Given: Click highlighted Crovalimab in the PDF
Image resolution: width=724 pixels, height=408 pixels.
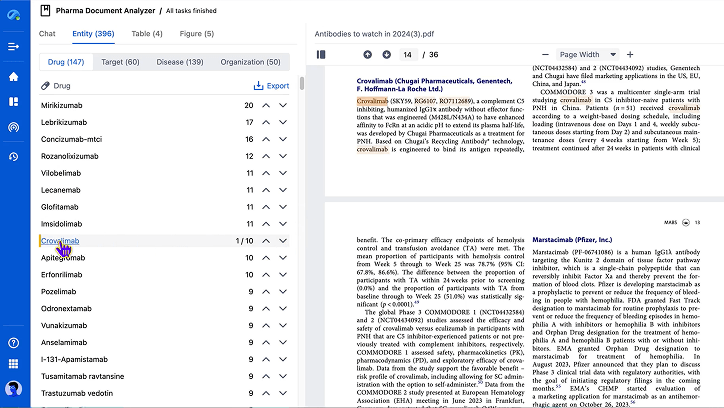Looking at the screenshot, I should (372, 101).
